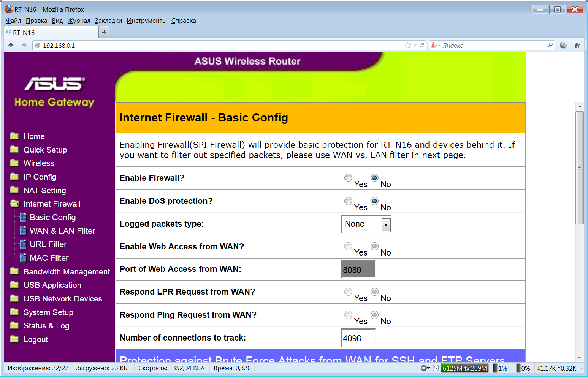Click the page icon beside MAC Filter
The width and height of the screenshot is (588, 377).
[x=23, y=258]
